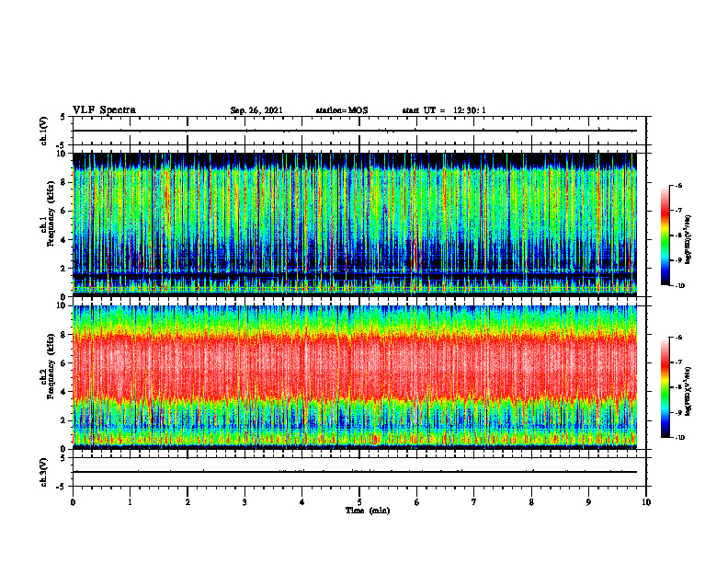The width and height of the screenshot is (728, 563).
Task: Click the start UT 12:30:1 text
Action: 444,110
